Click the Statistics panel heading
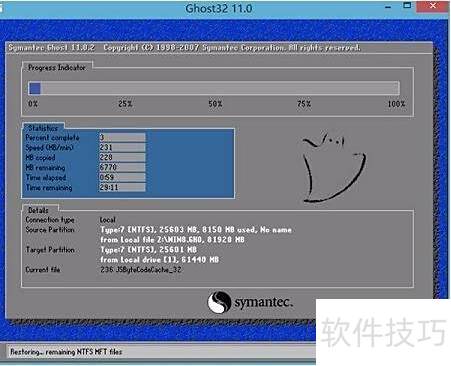The height and width of the screenshot is (366, 451). [43, 128]
